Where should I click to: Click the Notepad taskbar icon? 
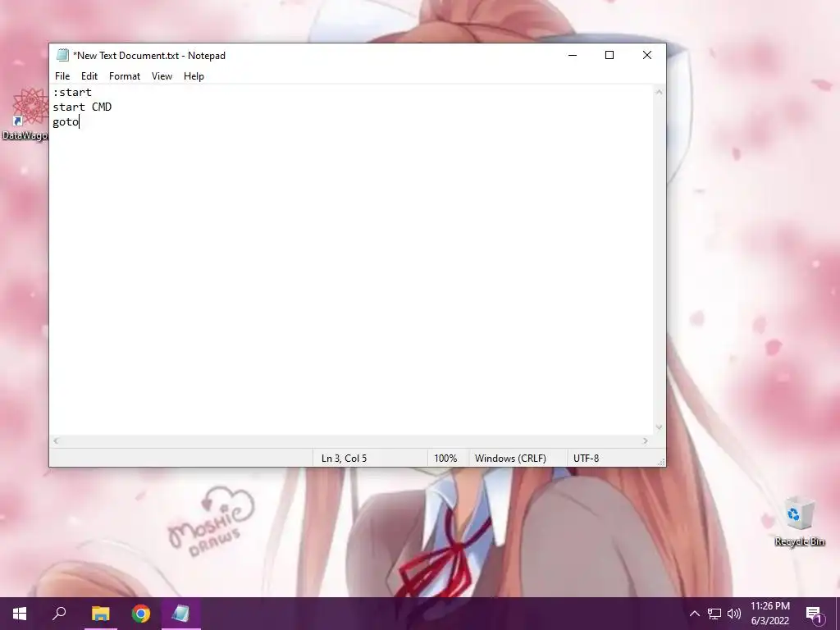(181, 614)
